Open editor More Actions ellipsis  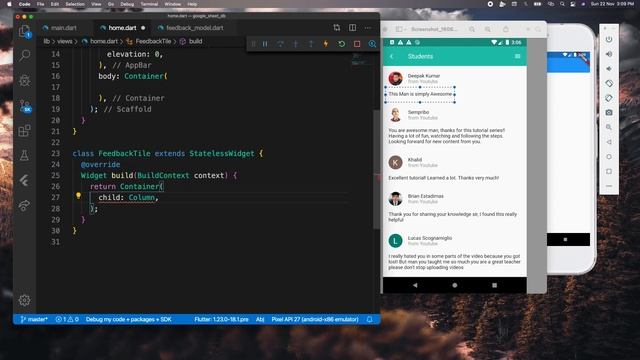click(368, 28)
